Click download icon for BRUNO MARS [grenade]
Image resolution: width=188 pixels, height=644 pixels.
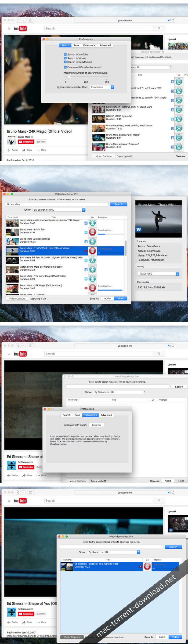tap(179, 119)
